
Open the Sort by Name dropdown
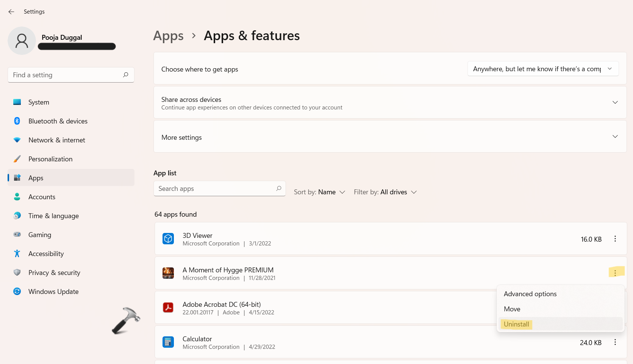tap(320, 192)
